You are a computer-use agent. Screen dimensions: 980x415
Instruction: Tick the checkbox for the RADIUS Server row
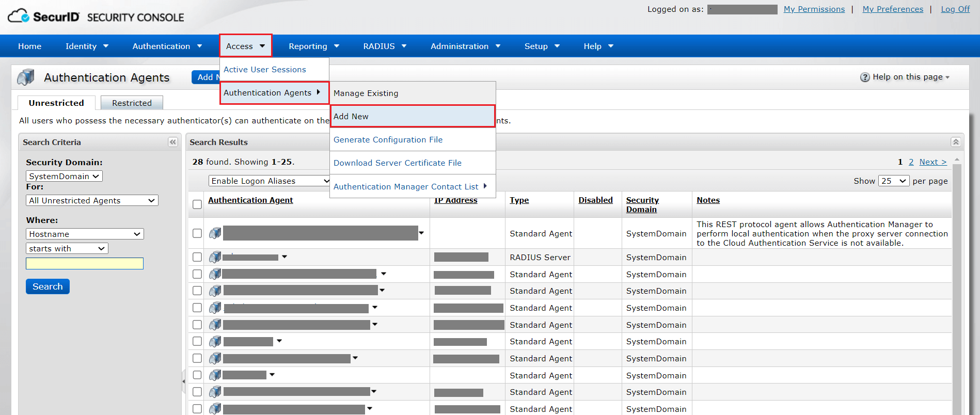pyautogui.click(x=197, y=257)
